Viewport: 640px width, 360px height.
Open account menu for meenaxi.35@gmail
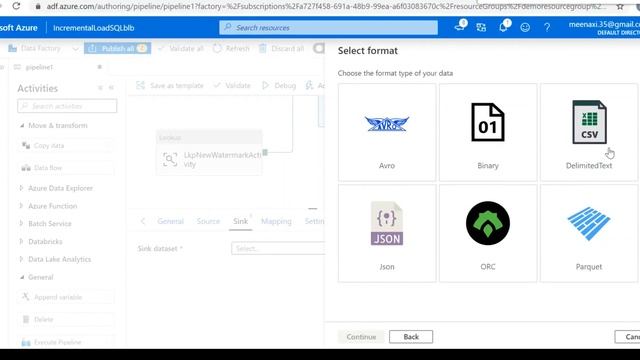[604, 28]
